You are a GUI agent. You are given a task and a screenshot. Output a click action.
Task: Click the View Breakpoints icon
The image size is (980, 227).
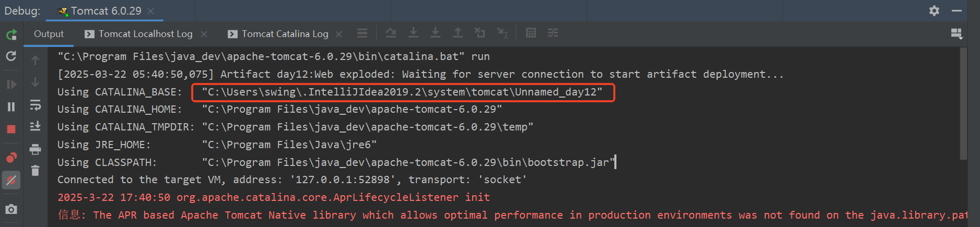point(11,158)
